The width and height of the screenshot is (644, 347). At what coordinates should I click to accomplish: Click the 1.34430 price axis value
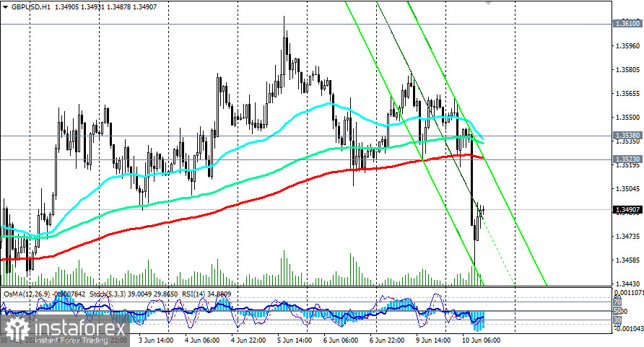pos(628,284)
